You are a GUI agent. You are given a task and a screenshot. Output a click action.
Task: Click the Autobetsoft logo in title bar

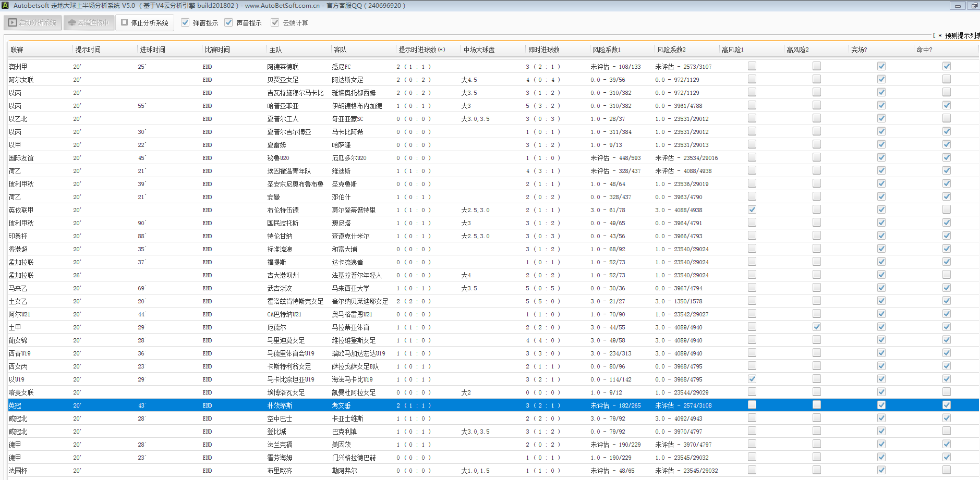click(x=5, y=6)
